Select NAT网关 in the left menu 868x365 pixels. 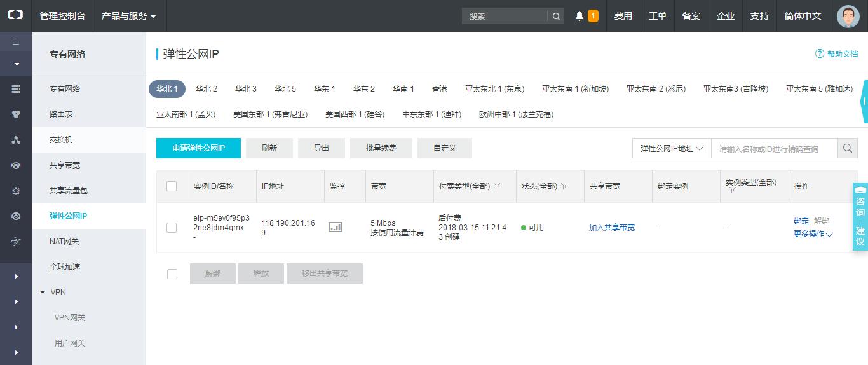click(x=64, y=242)
